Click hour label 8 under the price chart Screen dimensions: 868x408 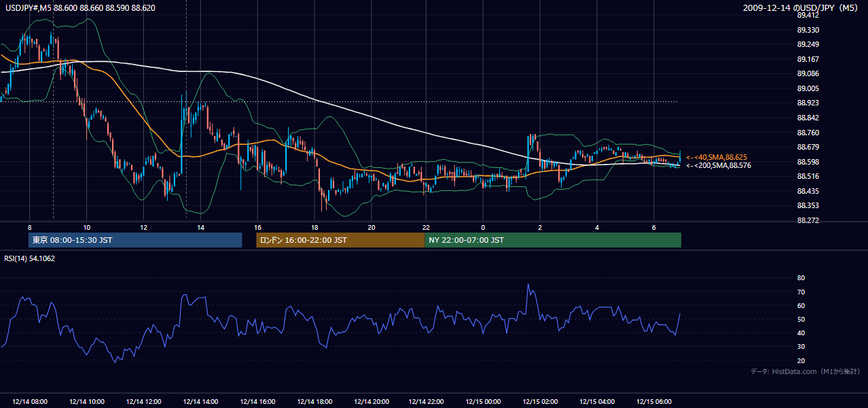tap(30, 227)
